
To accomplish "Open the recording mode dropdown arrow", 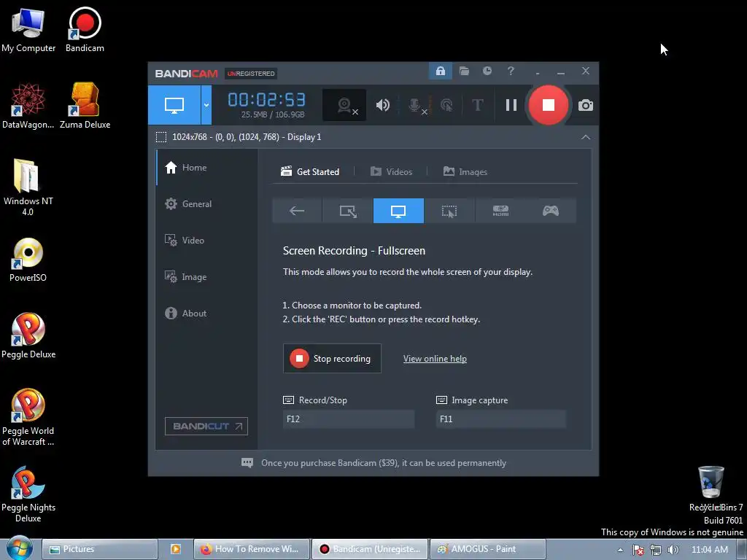I will click(206, 105).
